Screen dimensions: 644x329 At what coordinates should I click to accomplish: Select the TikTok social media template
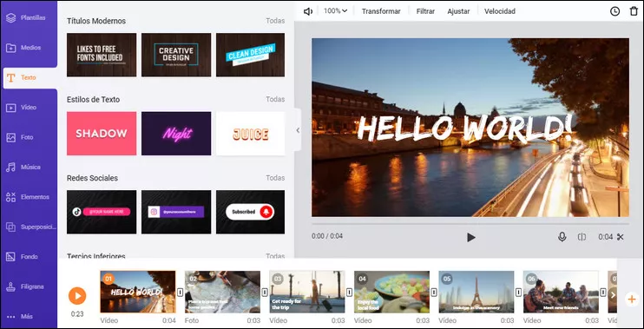102,212
